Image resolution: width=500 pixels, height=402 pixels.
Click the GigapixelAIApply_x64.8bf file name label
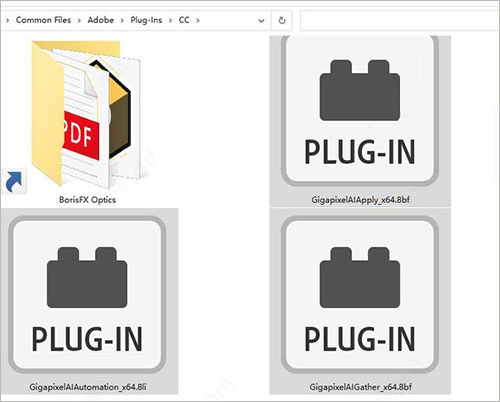(360, 200)
